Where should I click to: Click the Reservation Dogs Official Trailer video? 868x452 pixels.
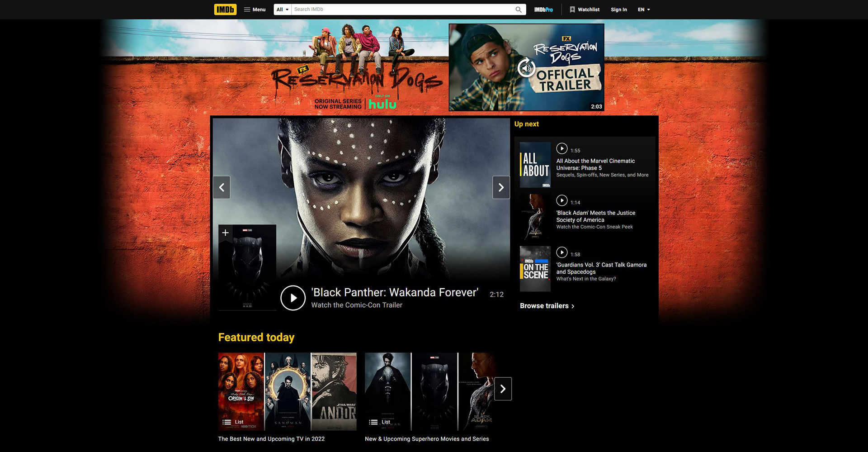point(527,67)
